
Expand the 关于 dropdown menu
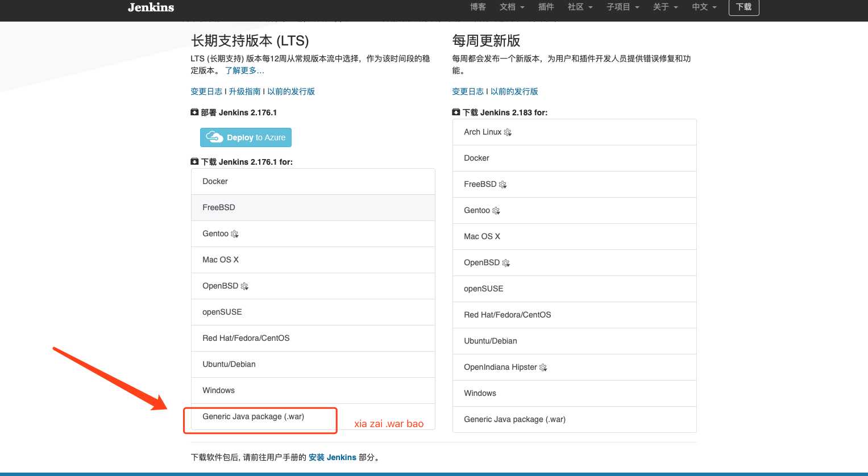click(x=665, y=7)
